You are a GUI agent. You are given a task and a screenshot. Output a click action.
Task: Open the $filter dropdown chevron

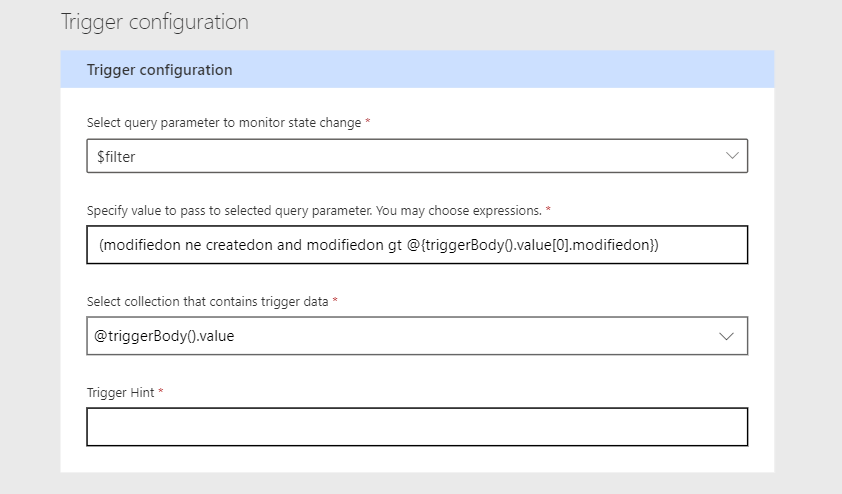coord(731,156)
